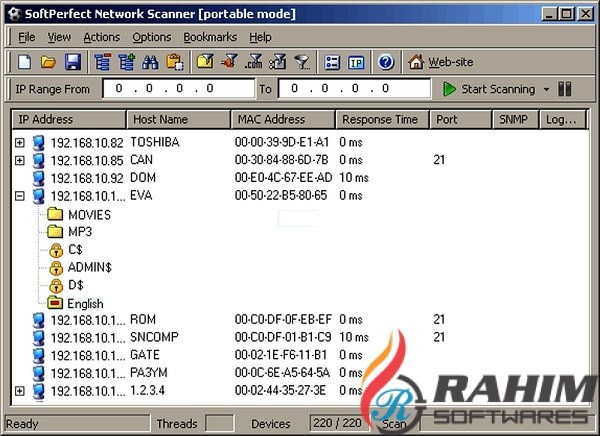The width and height of the screenshot is (600, 436).
Task: Select the MOVIES shared folder
Action: pyautogui.click(x=89, y=215)
